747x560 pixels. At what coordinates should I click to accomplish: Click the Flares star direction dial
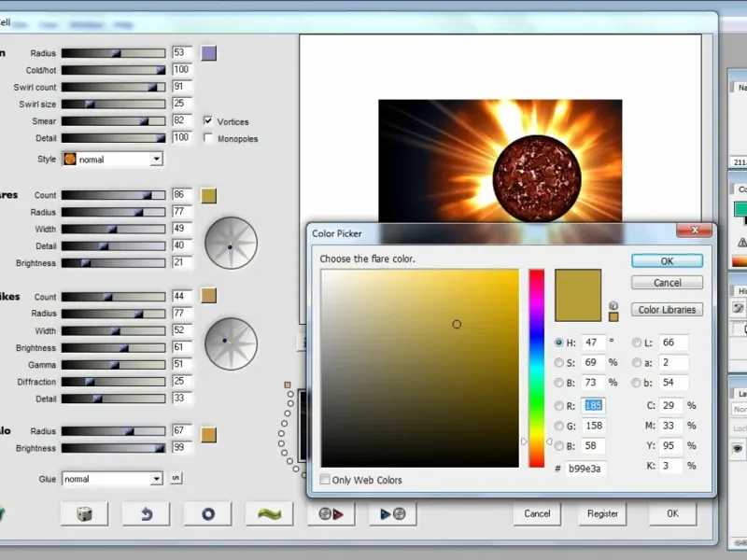click(x=231, y=245)
